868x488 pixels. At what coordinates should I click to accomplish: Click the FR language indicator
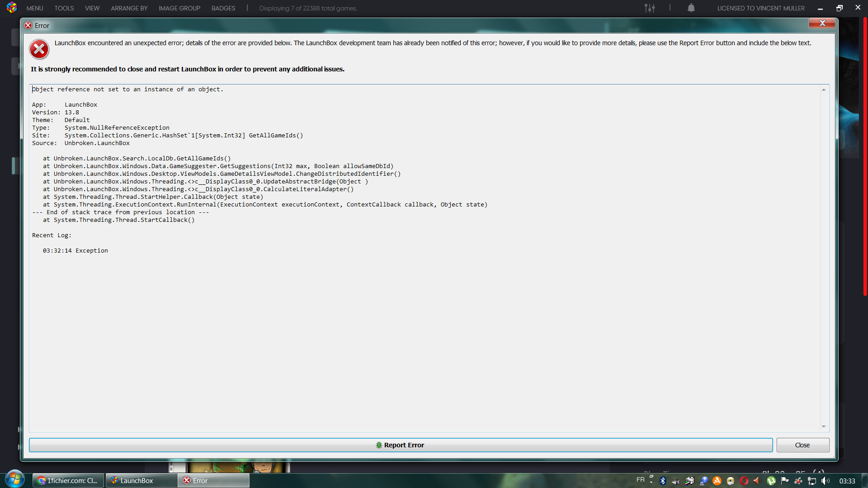641,480
